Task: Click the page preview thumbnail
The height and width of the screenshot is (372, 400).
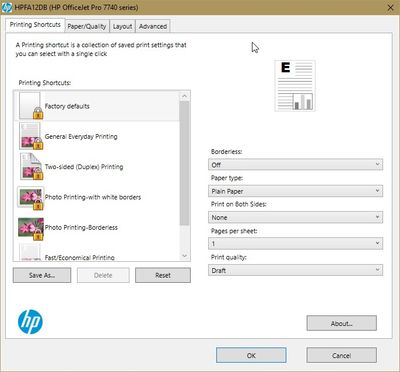Action: 295,86
